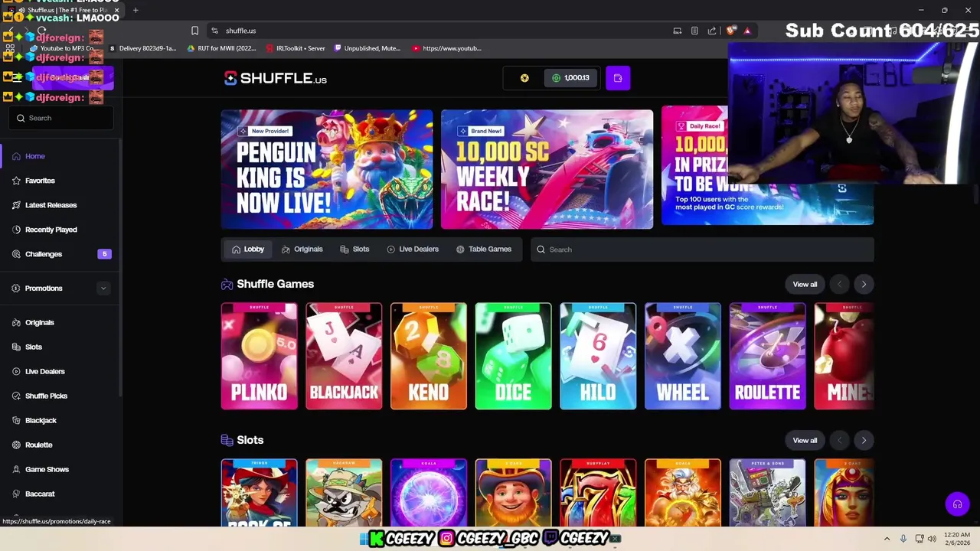Open Recently Played in sidebar

pyautogui.click(x=61, y=230)
